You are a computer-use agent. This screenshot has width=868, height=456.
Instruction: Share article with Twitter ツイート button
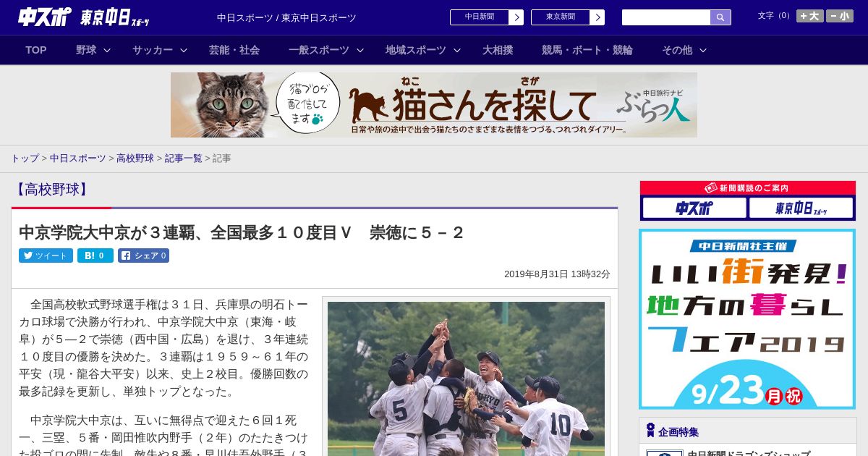click(x=46, y=256)
